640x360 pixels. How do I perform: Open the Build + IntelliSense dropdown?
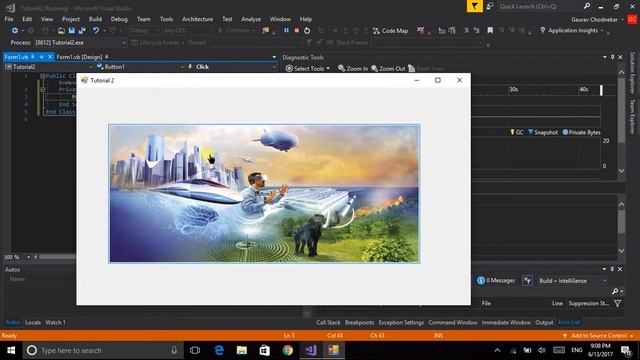(x=572, y=281)
